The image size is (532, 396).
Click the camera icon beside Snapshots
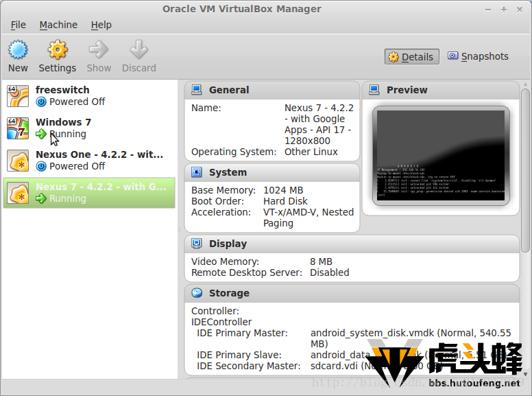point(452,56)
